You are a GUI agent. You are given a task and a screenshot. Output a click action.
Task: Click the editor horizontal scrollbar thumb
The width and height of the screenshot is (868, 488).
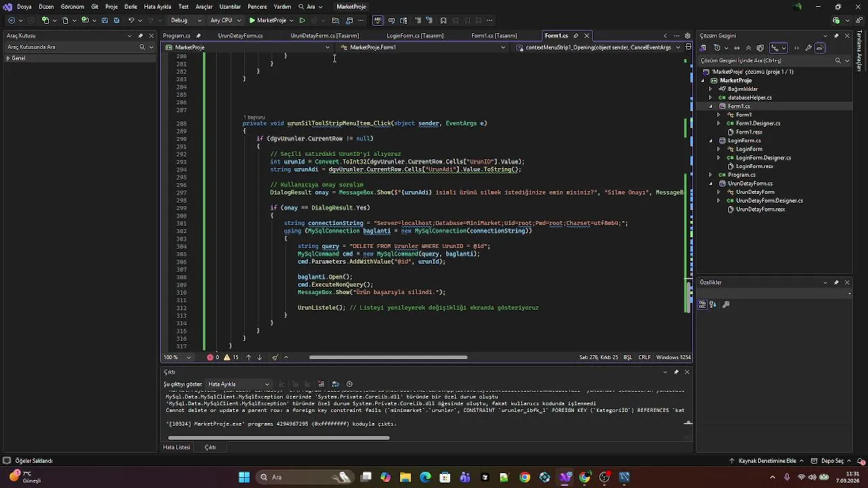coord(388,357)
